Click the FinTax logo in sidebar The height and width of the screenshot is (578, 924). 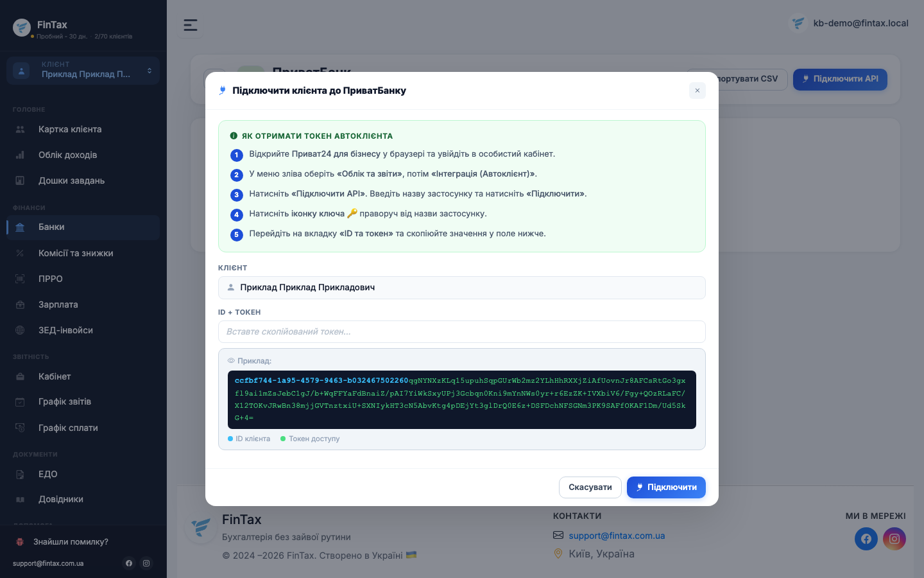(x=22, y=28)
